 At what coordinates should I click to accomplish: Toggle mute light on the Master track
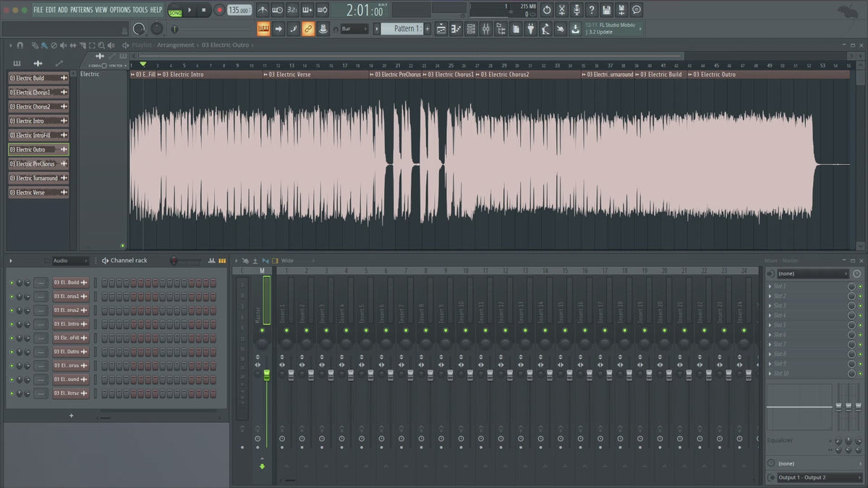[262, 330]
